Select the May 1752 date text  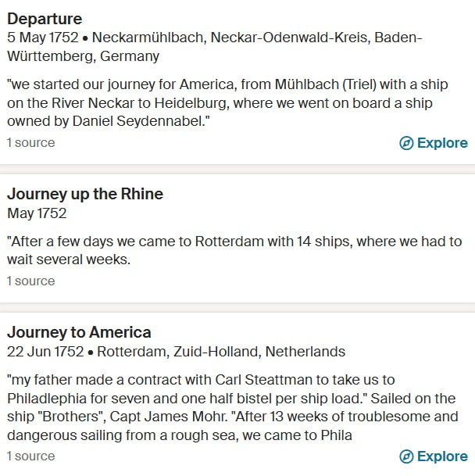pos(37,213)
